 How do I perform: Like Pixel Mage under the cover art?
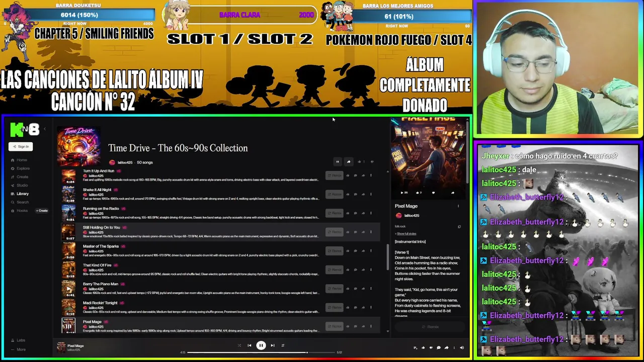click(419, 193)
